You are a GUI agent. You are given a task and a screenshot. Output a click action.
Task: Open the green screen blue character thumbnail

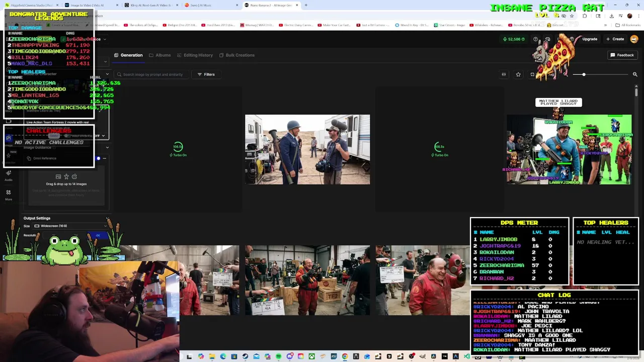click(x=569, y=149)
